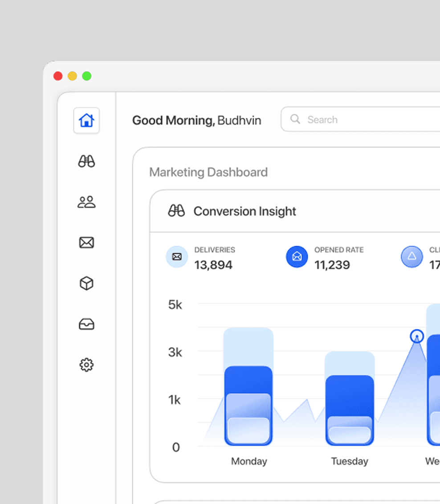Open the cube products icon in sidebar
440x504 pixels.
(86, 283)
